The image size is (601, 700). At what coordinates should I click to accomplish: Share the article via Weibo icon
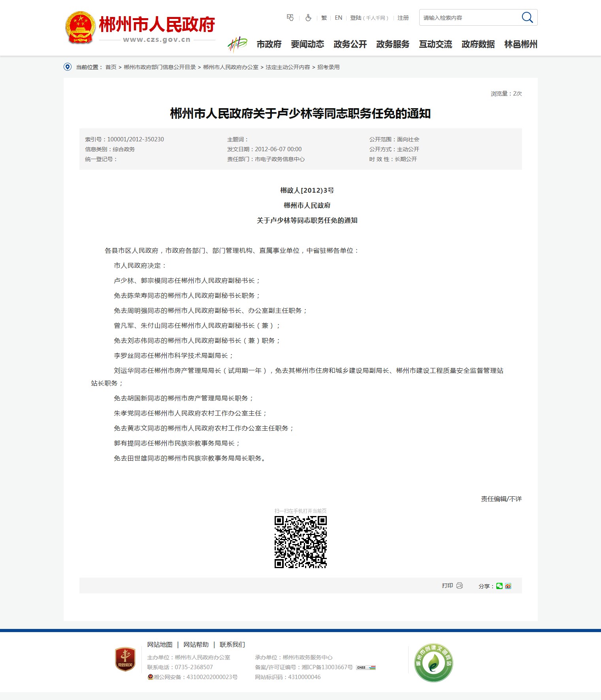[x=508, y=586]
